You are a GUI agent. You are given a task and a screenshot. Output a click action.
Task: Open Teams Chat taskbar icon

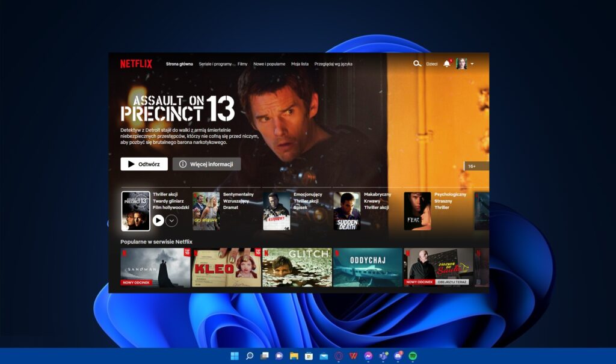[279, 356]
